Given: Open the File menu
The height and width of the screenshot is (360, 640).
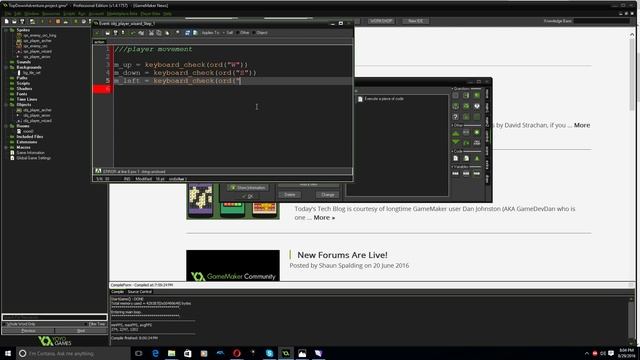Looking at the screenshot, I should tap(7, 14).
